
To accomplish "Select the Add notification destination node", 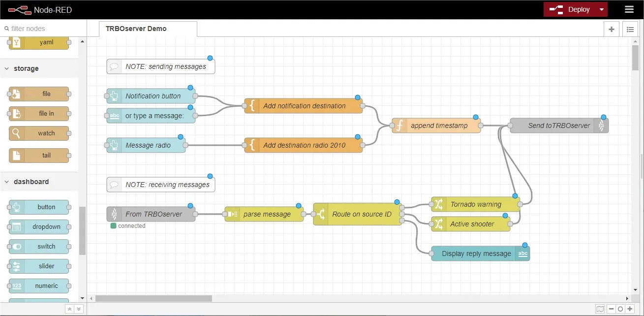I will pyautogui.click(x=304, y=106).
